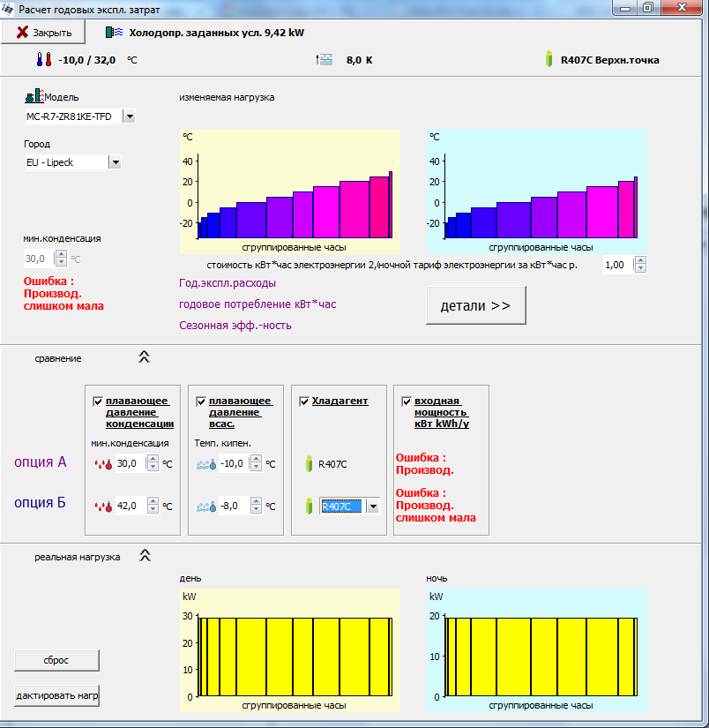Click the R407C refrigerant cylinder icon in header
Screen dimensions: 709x728
pyautogui.click(x=549, y=59)
